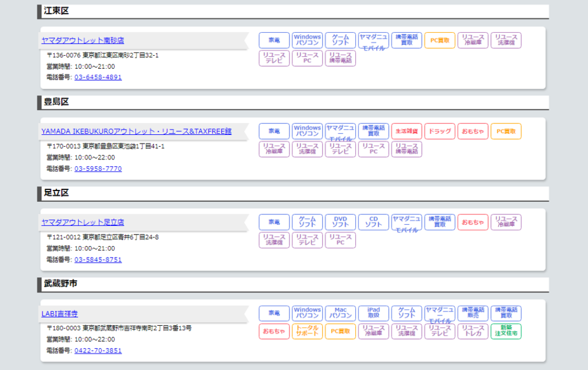Click address 東京都豊島区東池袋1丁目41-1
This screenshot has width=588, height=370.
pyautogui.click(x=123, y=146)
